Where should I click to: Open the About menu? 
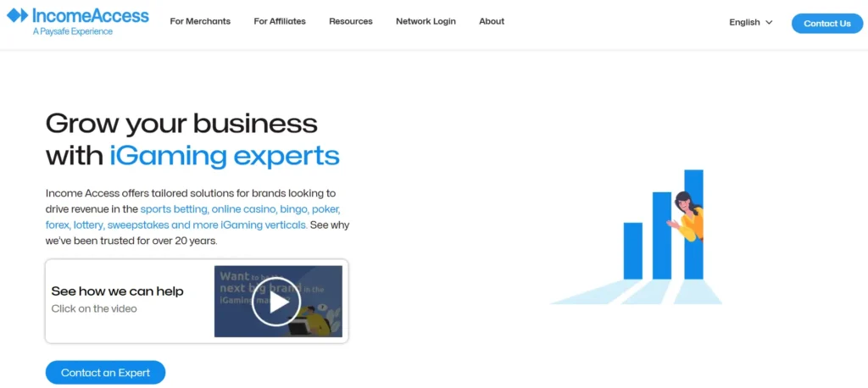(492, 21)
